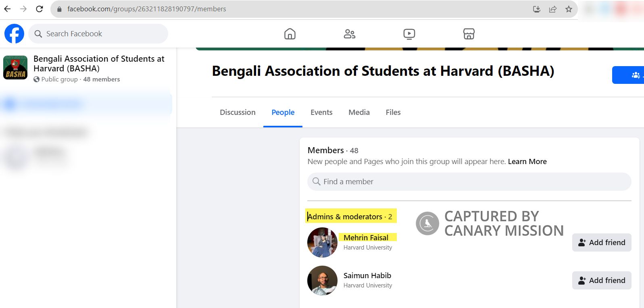Open the Media tab
644x308 pixels.
click(x=359, y=112)
